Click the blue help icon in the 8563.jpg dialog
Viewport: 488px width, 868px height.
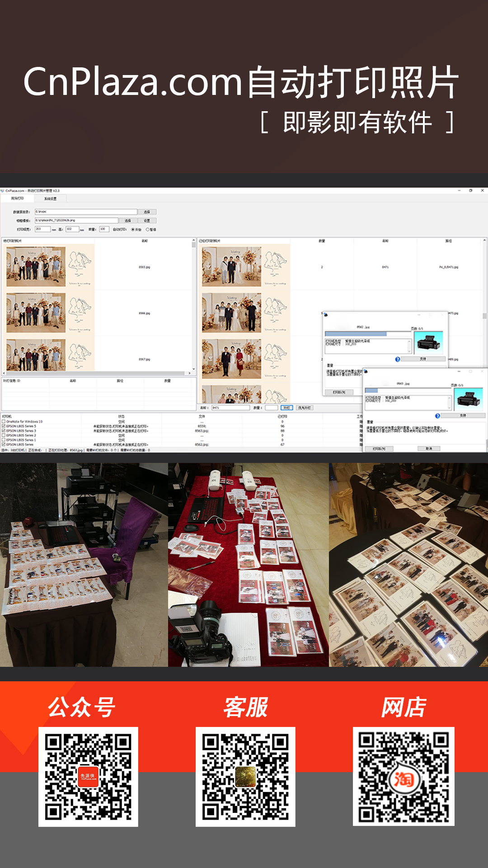coord(437,416)
